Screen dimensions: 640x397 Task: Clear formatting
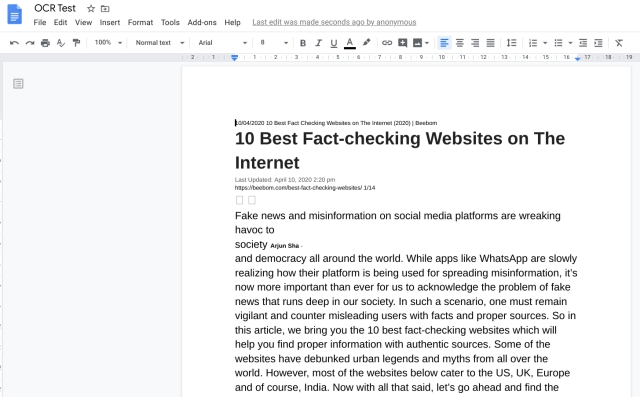click(x=619, y=42)
